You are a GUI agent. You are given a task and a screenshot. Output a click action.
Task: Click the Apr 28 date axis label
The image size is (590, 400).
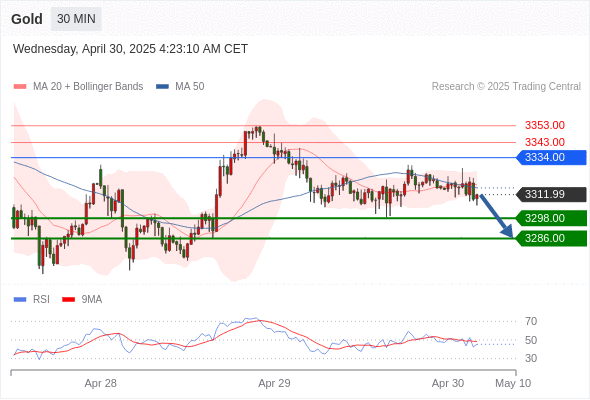coord(100,383)
